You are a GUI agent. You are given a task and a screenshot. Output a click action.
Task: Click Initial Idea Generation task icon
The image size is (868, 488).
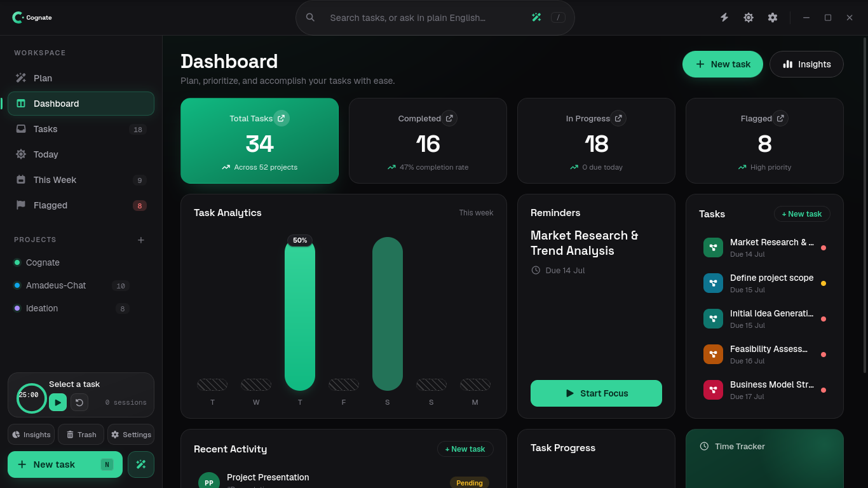[x=713, y=319]
